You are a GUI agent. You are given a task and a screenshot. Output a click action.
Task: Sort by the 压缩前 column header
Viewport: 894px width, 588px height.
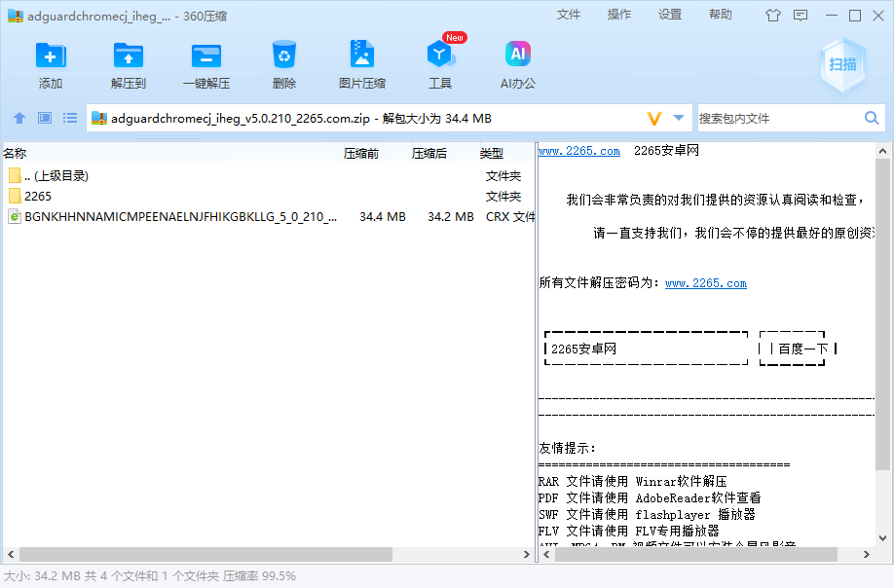pos(361,153)
